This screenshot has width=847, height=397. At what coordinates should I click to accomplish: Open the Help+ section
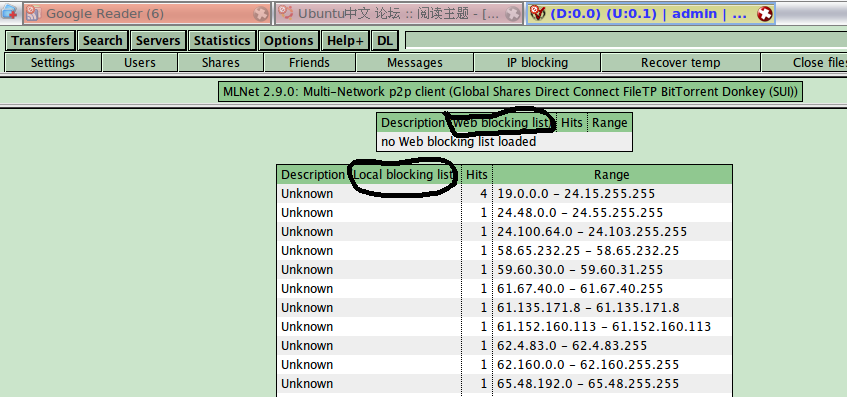345,41
